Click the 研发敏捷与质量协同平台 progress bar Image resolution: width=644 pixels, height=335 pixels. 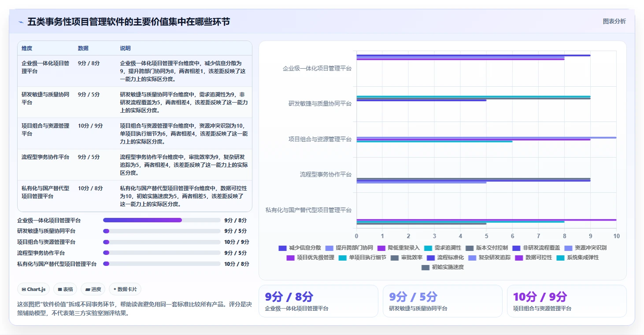click(162, 231)
